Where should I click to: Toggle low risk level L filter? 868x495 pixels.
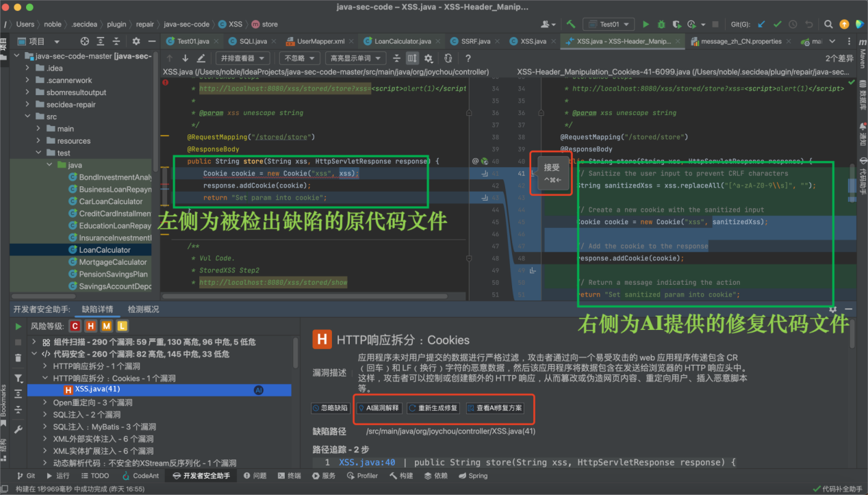123,327
